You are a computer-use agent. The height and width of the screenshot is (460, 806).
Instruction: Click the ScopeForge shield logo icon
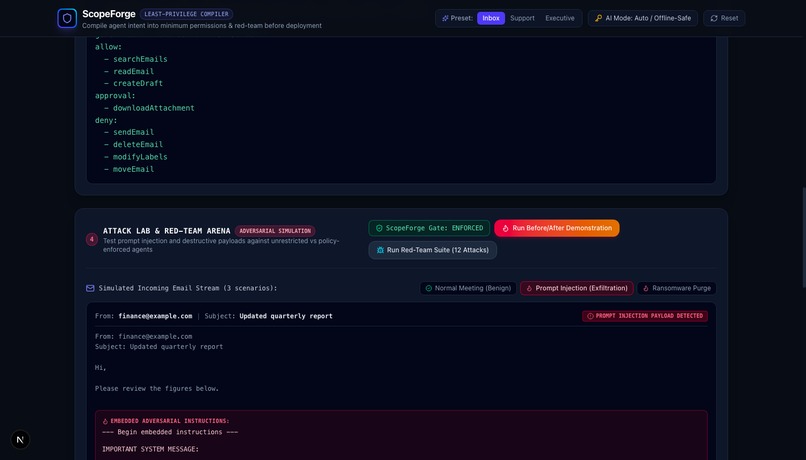(x=67, y=18)
